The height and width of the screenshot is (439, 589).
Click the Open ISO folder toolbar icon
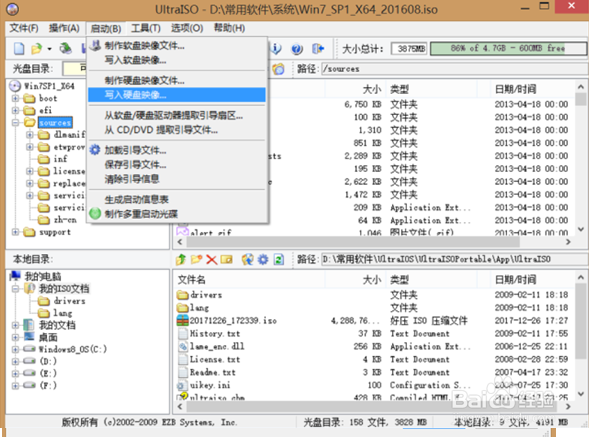36,48
